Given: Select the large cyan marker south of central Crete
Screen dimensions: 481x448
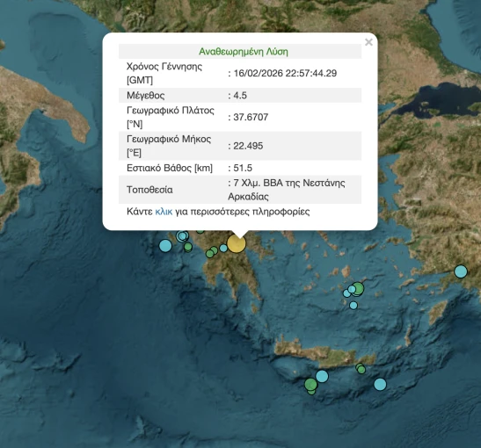Looking at the screenshot, I should coord(322,376).
